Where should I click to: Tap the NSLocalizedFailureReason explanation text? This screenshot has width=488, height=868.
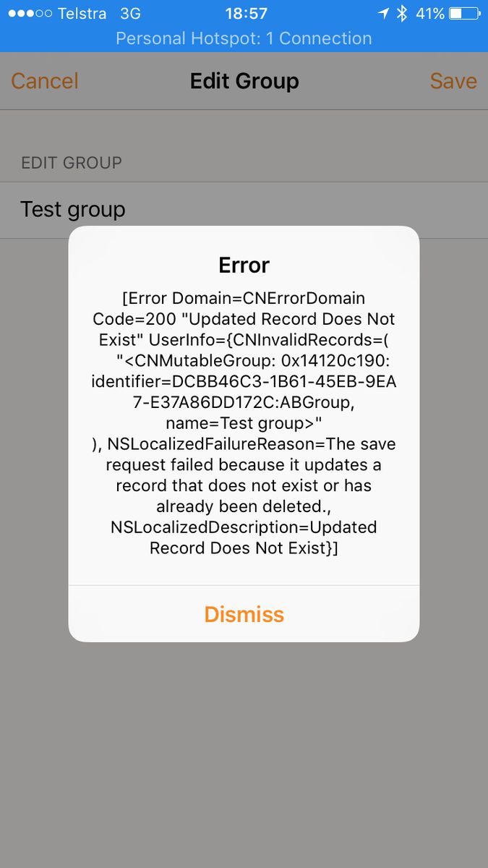click(244, 475)
